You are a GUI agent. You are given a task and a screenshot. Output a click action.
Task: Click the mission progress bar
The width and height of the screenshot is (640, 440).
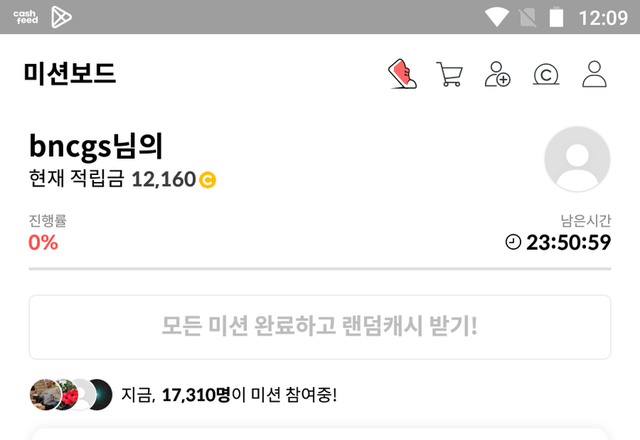tap(320, 269)
